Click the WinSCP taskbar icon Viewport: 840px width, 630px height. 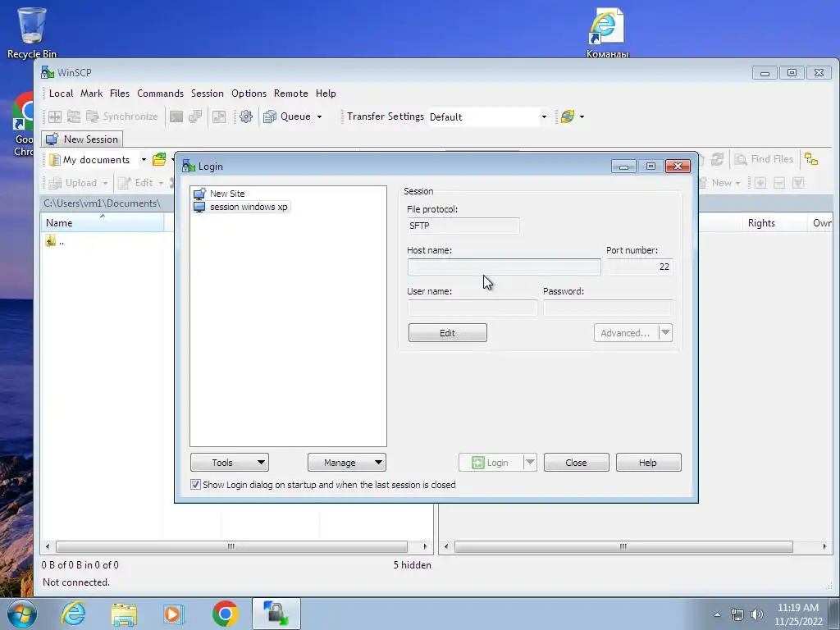point(276,613)
